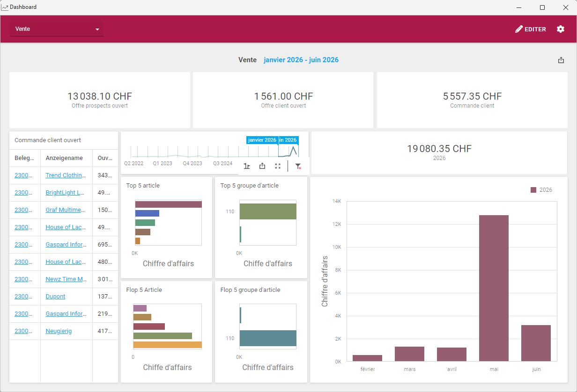Clear the range filter with funnel icon

click(298, 166)
